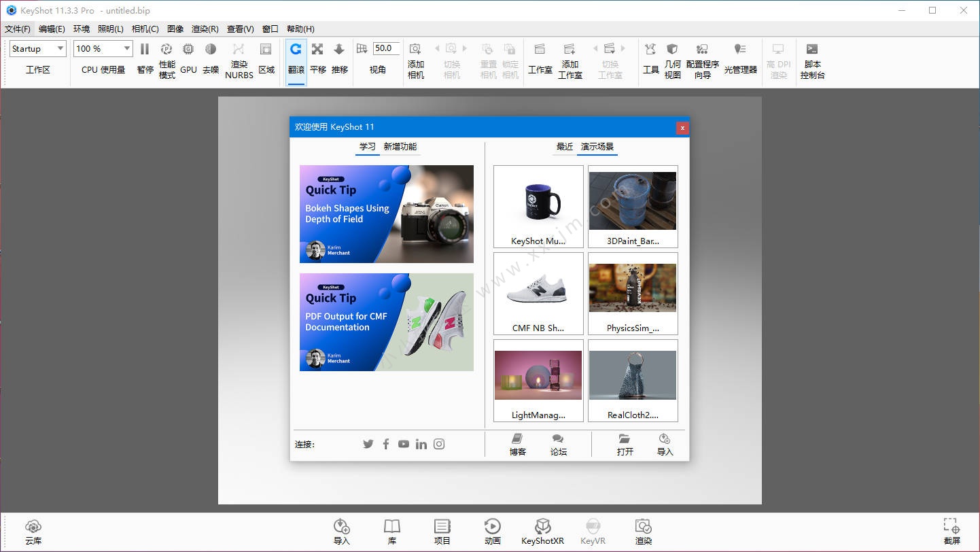Open the Tools (工具) icon
The image size is (980, 552).
pos(650,49)
